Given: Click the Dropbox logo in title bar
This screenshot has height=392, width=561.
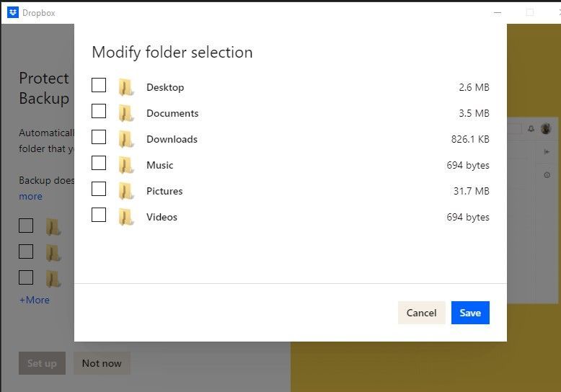Looking at the screenshot, I should (13, 12).
